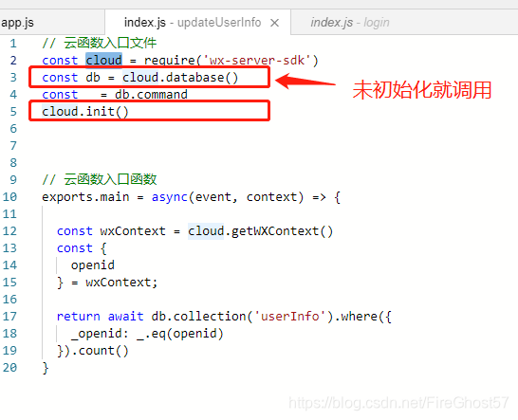The width and height of the screenshot is (518, 420).
Task: Select the index.js updateUserInfo tab
Action: (198, 23)
